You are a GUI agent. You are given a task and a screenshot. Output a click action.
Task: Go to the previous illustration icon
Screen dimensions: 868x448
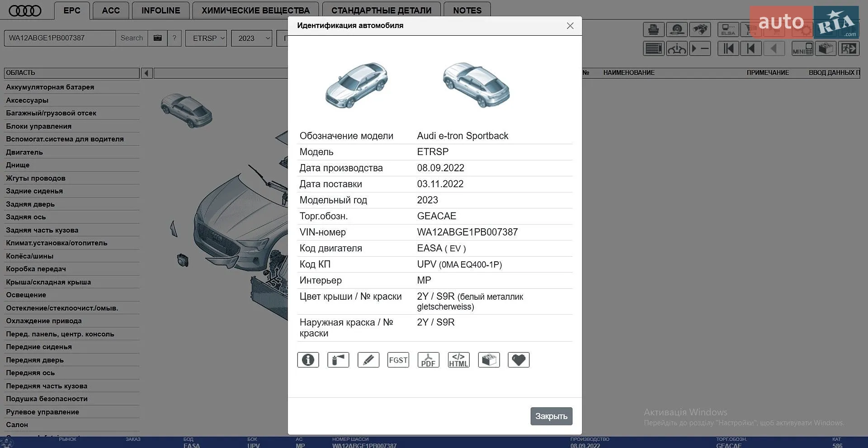[x=751, y=48]
